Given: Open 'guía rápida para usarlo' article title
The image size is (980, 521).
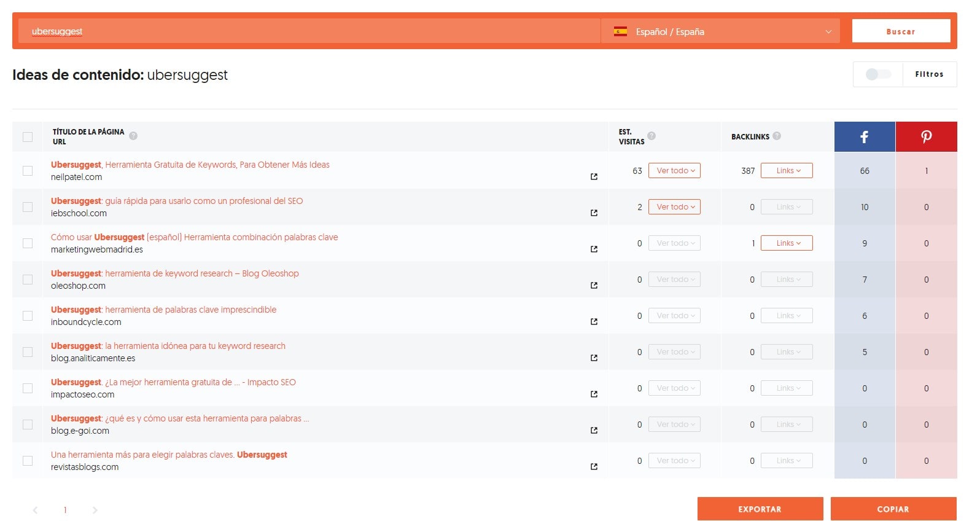Looking at the screenshot, I should click(x=177, y=201).
